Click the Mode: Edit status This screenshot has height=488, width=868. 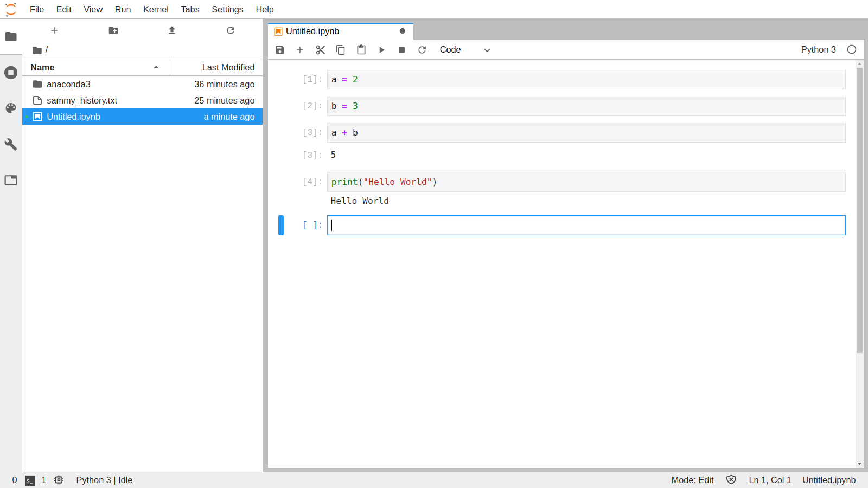692,480
